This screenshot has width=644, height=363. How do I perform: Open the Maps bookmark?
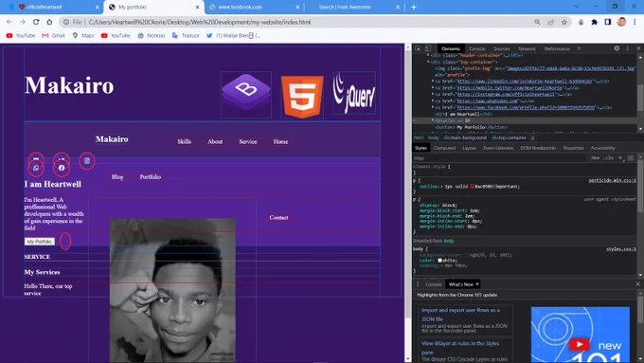click(83, 36)
